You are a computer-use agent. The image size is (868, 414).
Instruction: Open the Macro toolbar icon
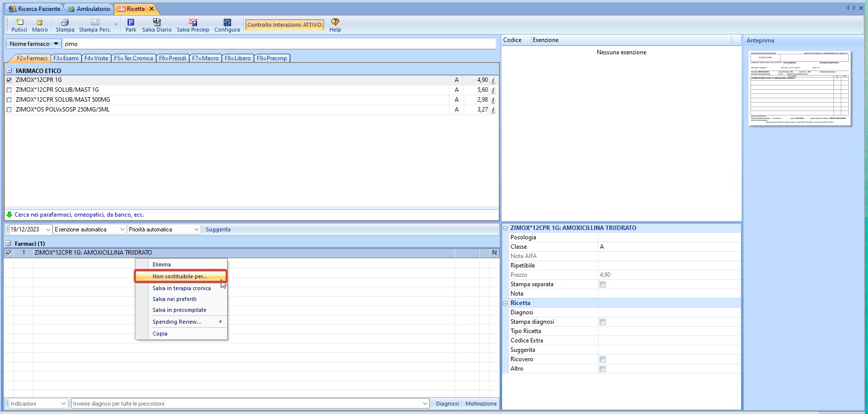[40, 25]
